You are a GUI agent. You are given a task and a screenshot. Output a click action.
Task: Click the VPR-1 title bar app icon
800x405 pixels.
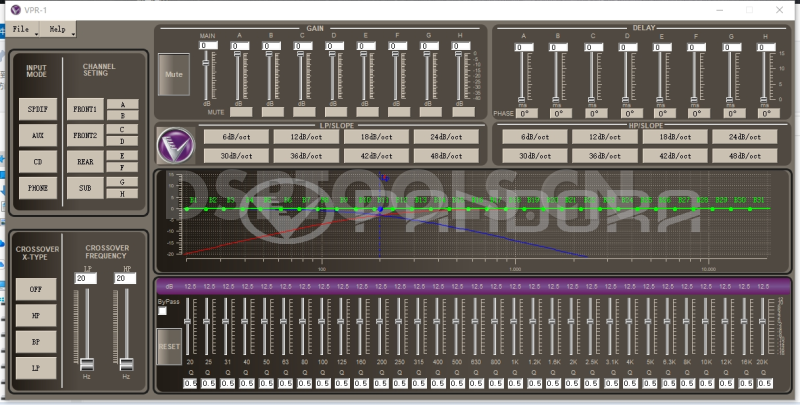[14, 10]
